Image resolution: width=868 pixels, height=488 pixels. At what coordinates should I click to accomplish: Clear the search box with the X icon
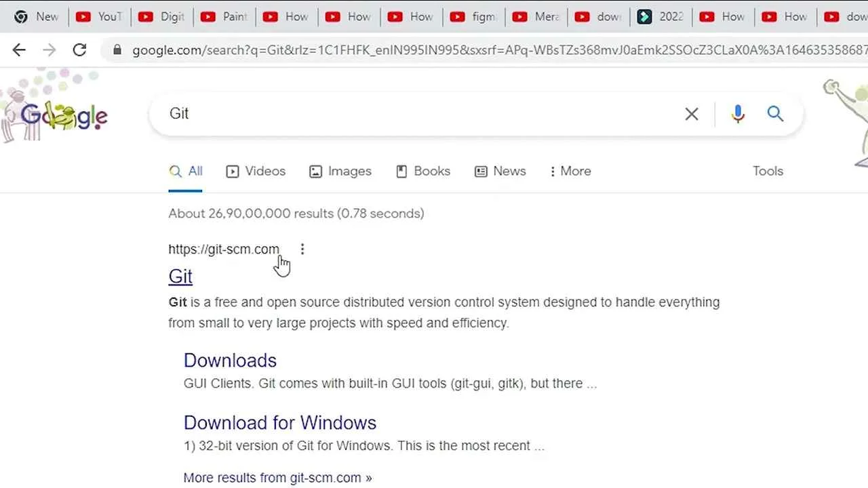692,114
